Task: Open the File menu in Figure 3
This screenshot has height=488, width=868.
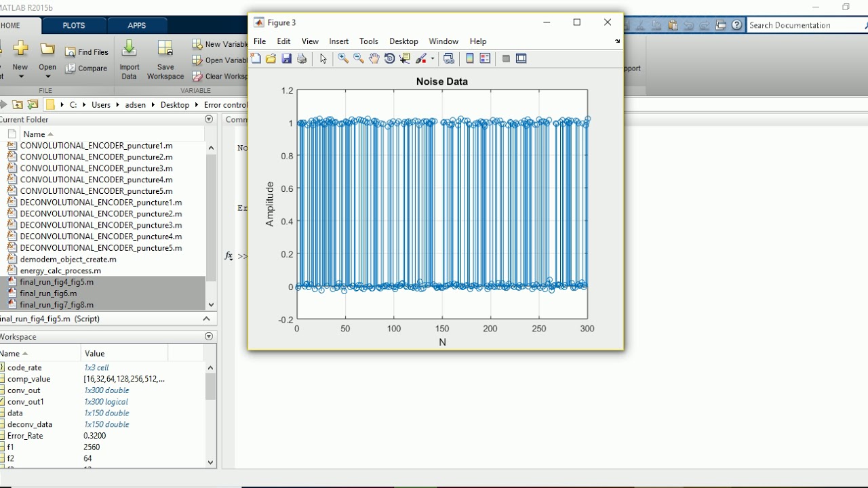Action: [x=260, y=41]
